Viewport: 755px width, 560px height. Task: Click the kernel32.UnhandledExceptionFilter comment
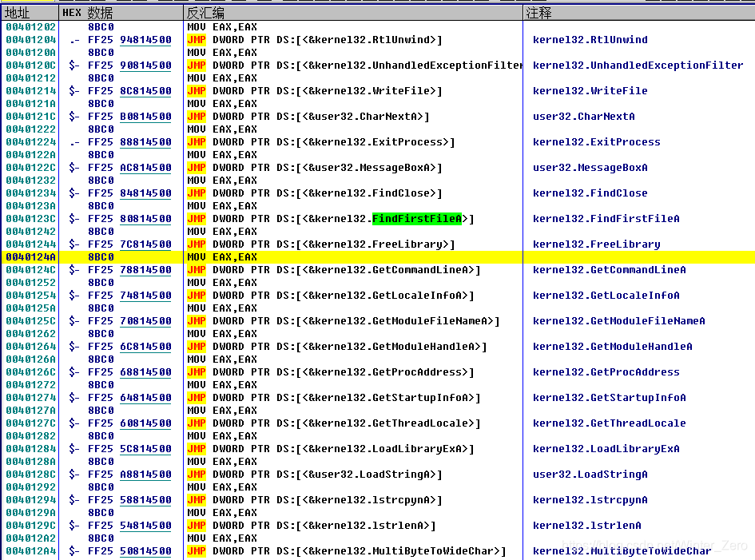click(x=638, y=65)
